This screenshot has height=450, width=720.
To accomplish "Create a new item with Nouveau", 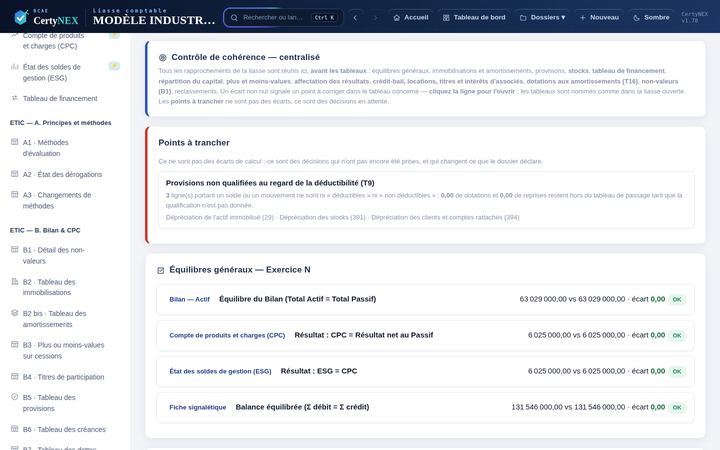I will click(x=599, y=17).
